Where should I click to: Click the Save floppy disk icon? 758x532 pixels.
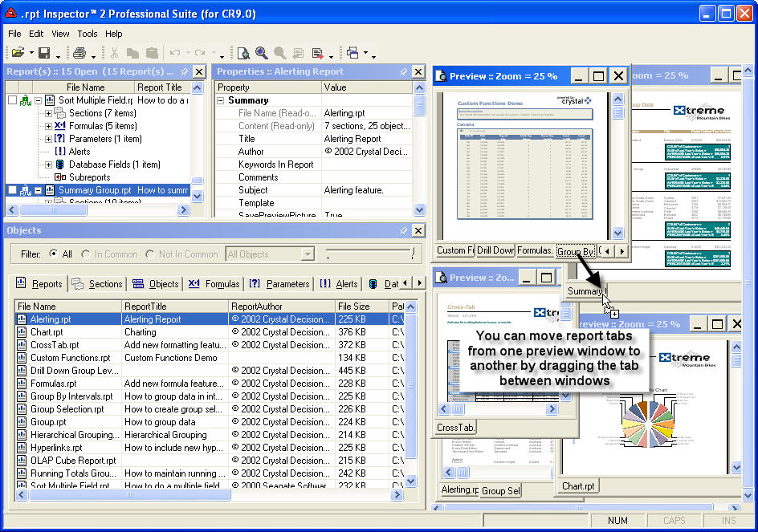coord(44,52)
